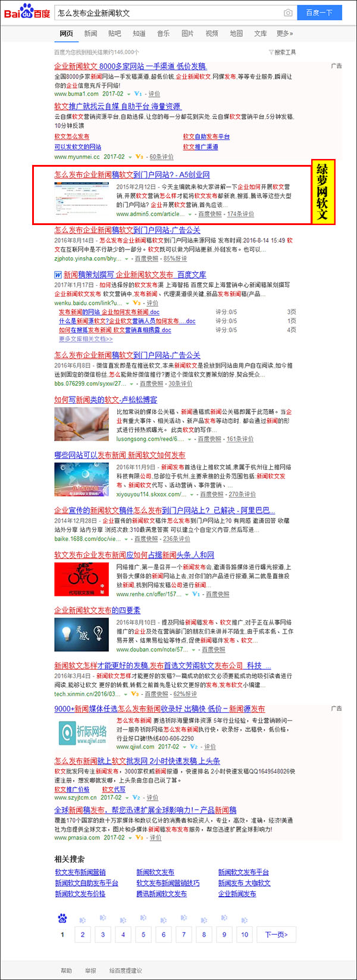357x980 pixels.
Task: Open 百度快照 for lusongsong.com result
Action: click(209, 439)
